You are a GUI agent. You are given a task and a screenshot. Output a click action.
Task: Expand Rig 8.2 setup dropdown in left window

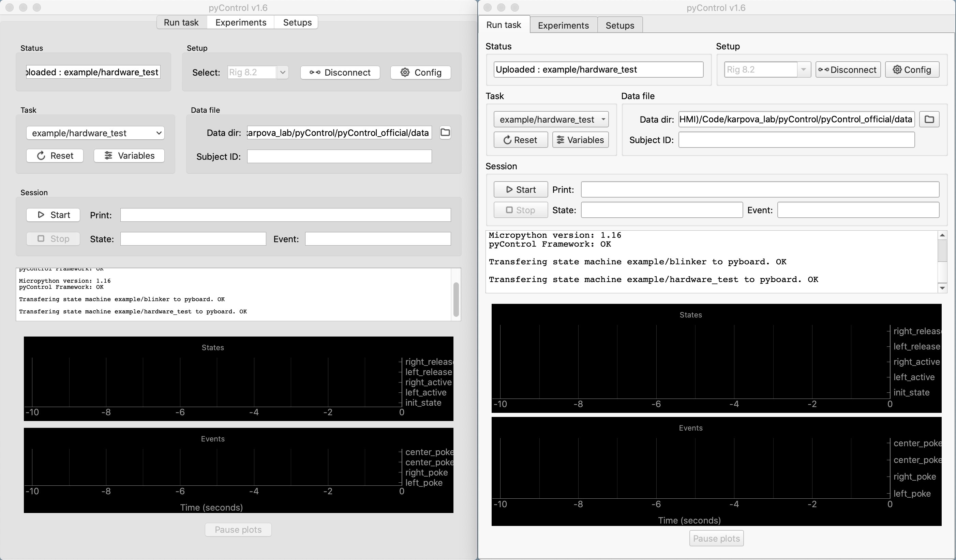(x=283, y=73)
